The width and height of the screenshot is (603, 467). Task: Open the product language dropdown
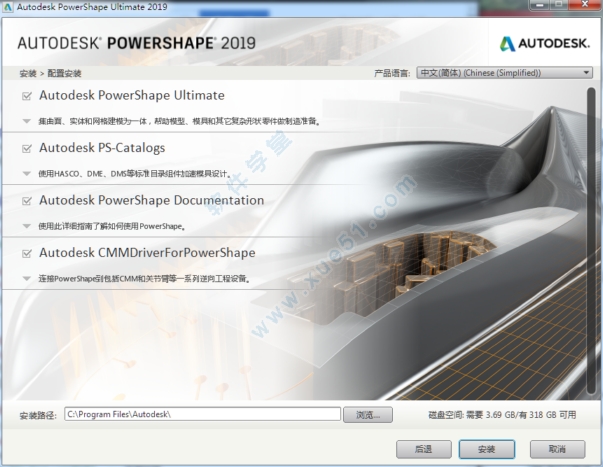(x=505, y=73)
